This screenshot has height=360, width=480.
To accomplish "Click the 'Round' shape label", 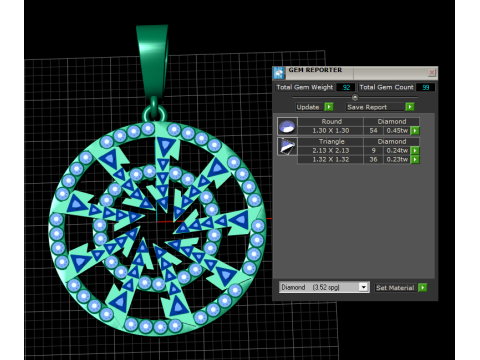I will (331, 122).
